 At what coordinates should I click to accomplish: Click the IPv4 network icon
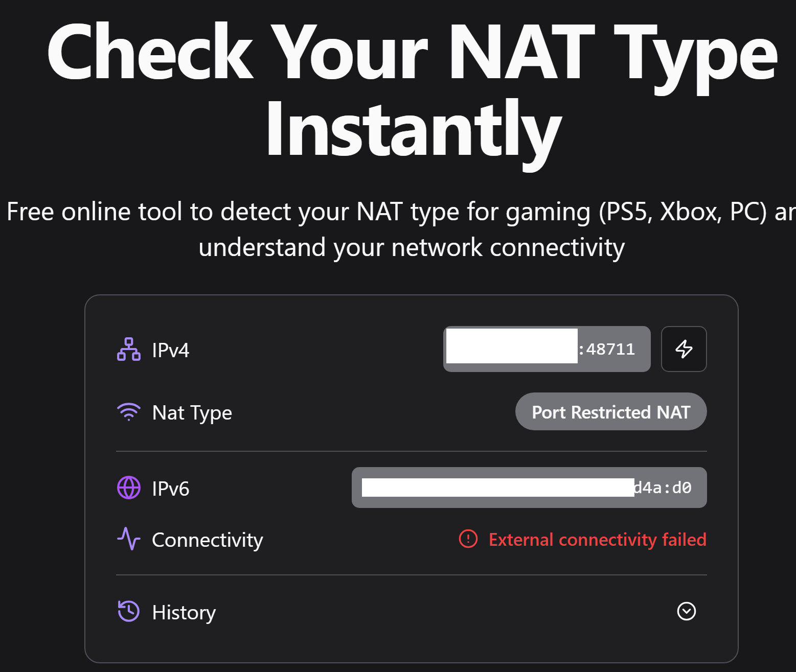128,350
